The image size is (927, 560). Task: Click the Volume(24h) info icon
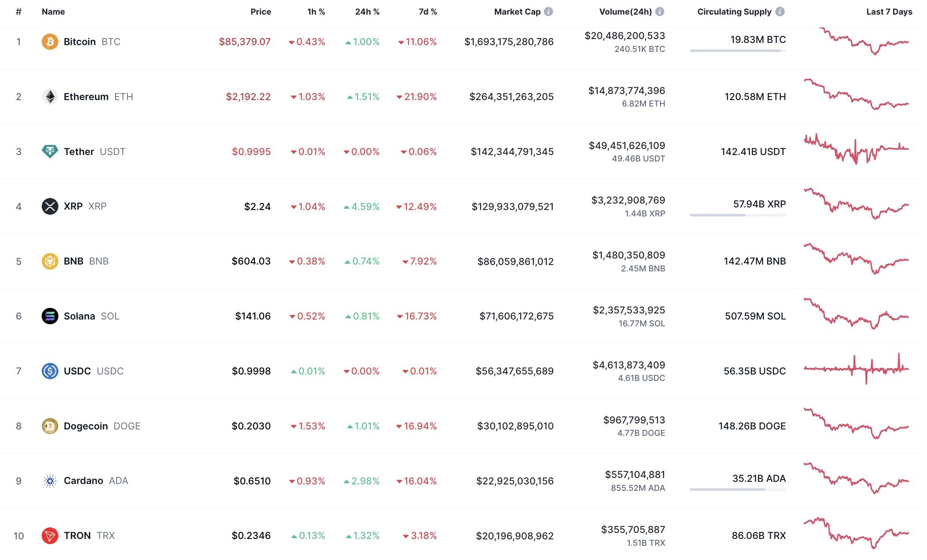tap(660, 12)
